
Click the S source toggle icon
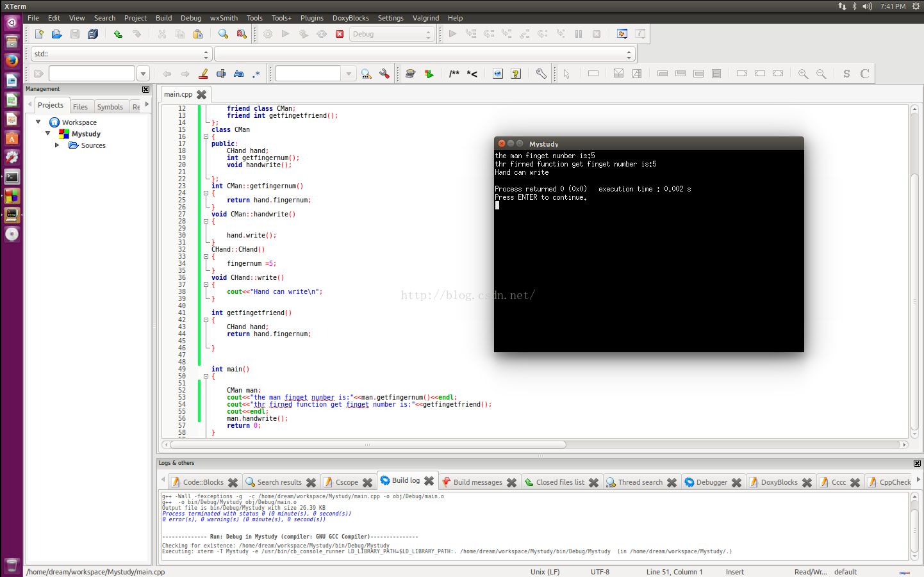pyautogui.click(x=846, y=74)
